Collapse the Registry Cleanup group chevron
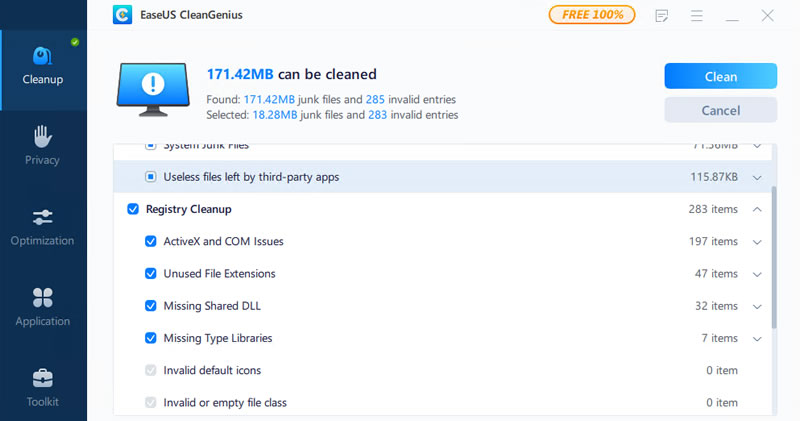The height and width of the screenshot is (421, 800). coord(757,209)
